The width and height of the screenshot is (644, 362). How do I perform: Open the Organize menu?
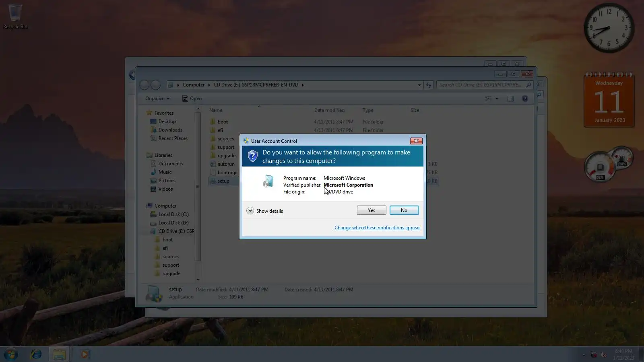click(x=157, y=99)
